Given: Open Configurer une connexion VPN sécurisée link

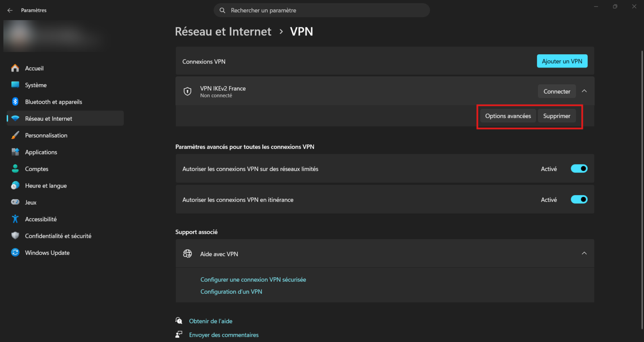Looking at the screenshot, I should click(x=253, y=280).
